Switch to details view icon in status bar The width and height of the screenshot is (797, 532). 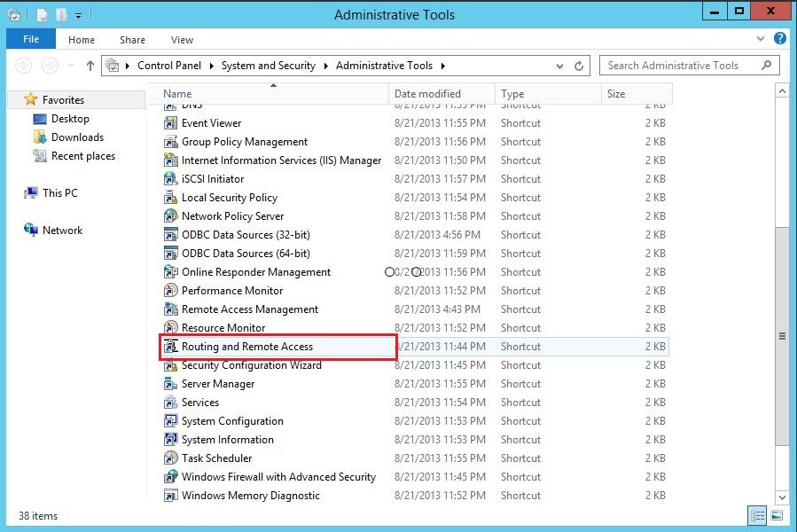point(757,516)
